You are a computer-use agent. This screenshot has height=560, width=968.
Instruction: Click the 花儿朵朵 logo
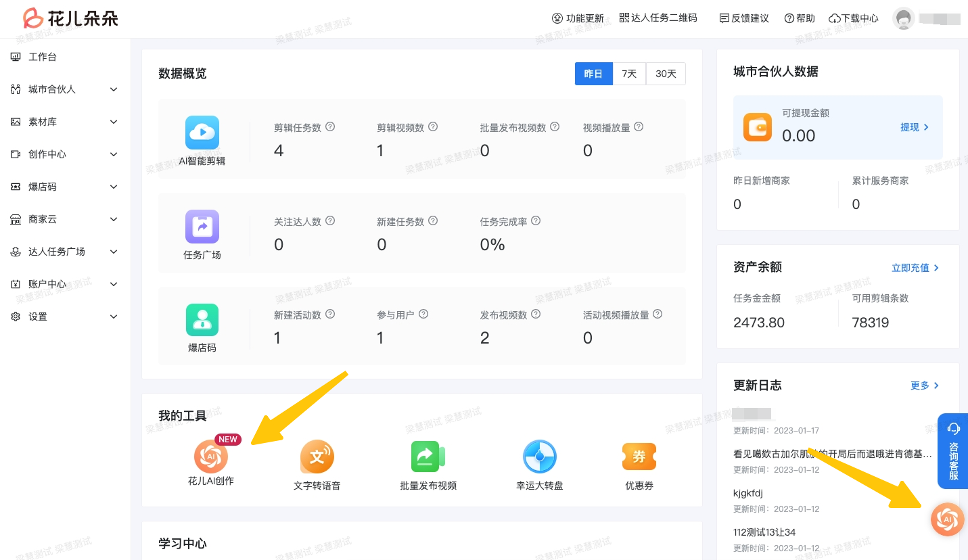point(71,18)
